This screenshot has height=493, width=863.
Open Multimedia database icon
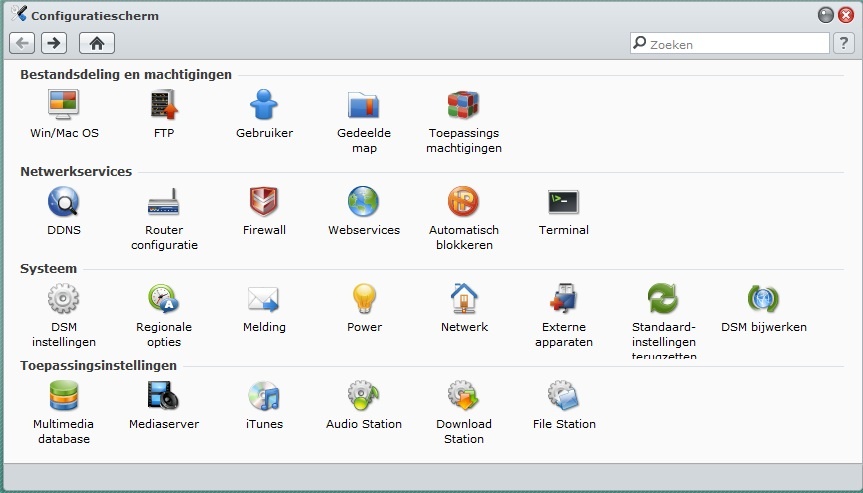pyautogui.click(x=63, y=395)
